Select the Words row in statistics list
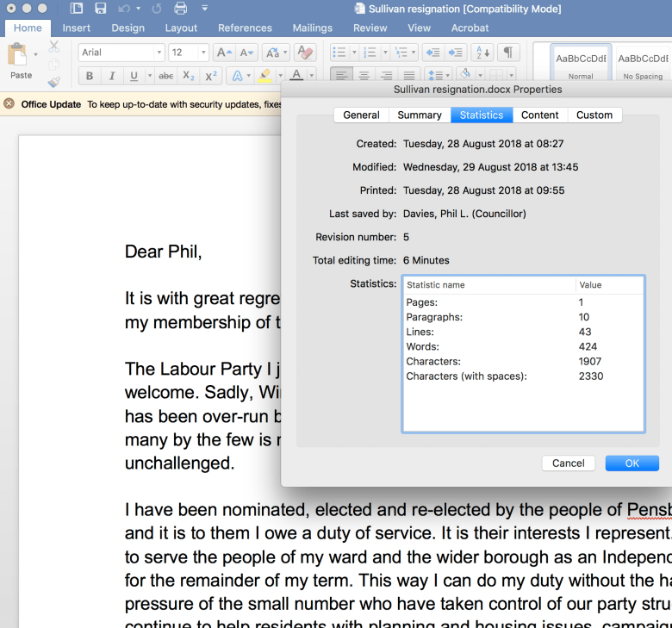The image size is (672, 628). [523, 346]
